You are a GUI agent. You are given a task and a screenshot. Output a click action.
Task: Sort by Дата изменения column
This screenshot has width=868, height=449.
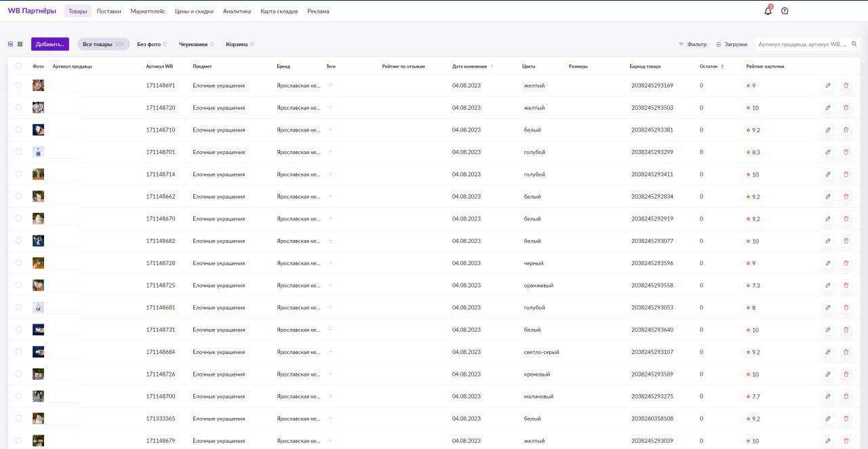tap(473, 66)
